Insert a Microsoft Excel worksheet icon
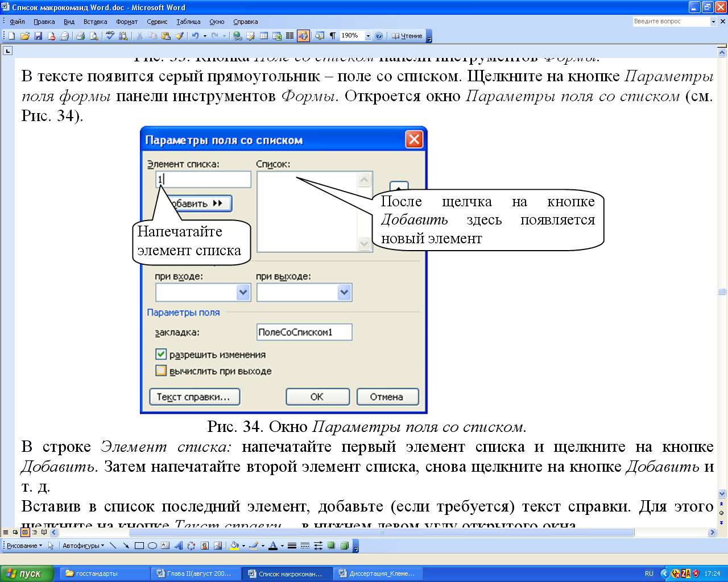Screen dimensions: 728x582 [x=277, y=36]
